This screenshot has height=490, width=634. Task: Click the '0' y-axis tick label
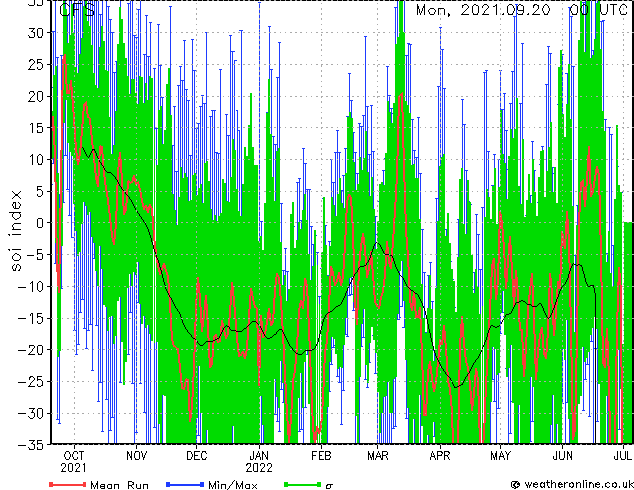(x=39, y=223)
